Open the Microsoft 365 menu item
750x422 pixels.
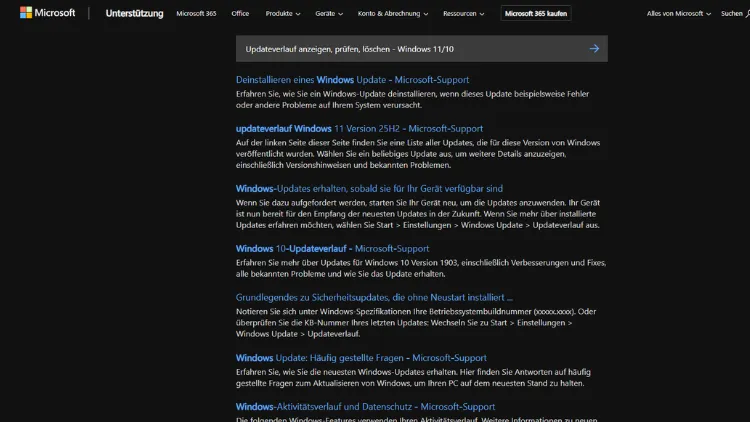(196, 13)
